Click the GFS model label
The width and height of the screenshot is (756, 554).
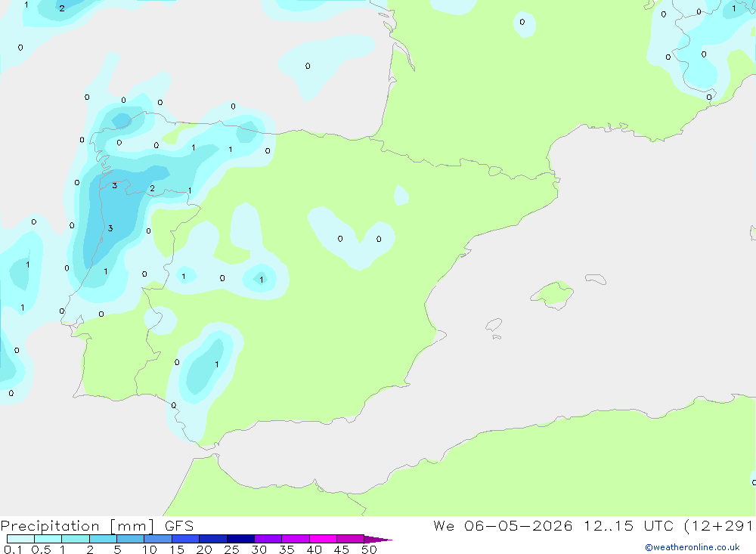(x=179, y=525)
